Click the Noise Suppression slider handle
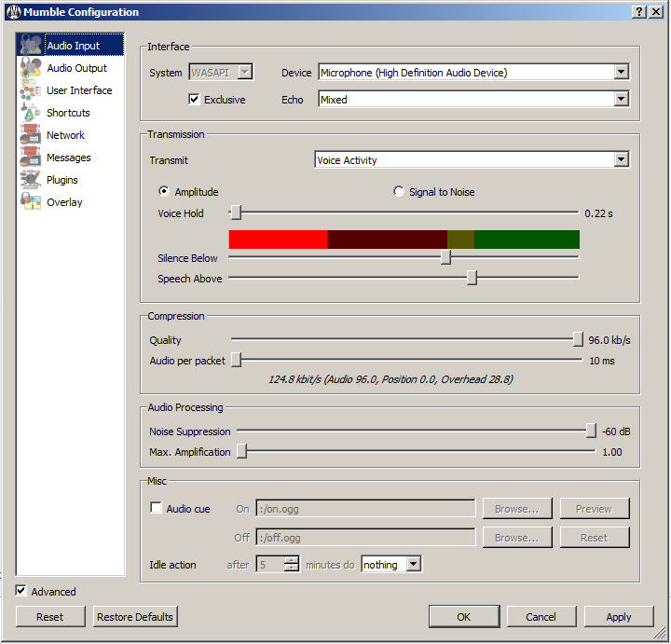The width and height of the screenshot is (671, 644). pyautogui.click(x=591, y=431)
